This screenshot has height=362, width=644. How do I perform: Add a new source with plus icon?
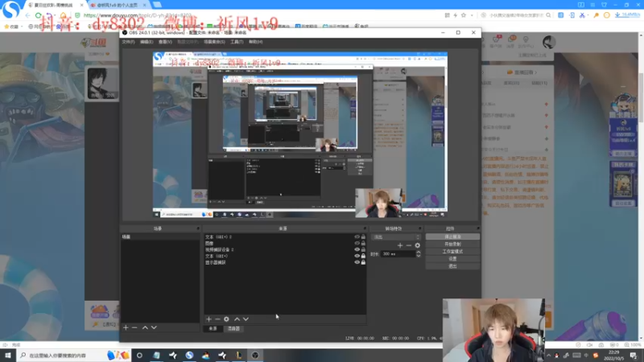208,319
